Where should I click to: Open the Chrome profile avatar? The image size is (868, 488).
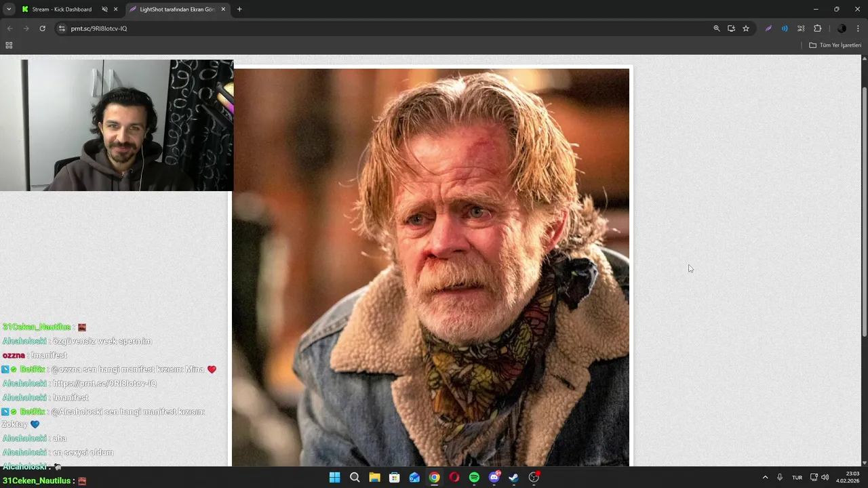click(x=842, y=28)
